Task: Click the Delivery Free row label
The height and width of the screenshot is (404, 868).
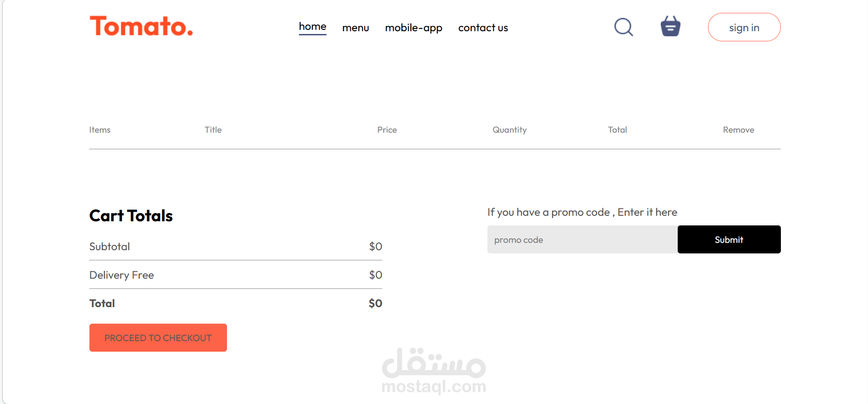Action: [x=122, y=275]
